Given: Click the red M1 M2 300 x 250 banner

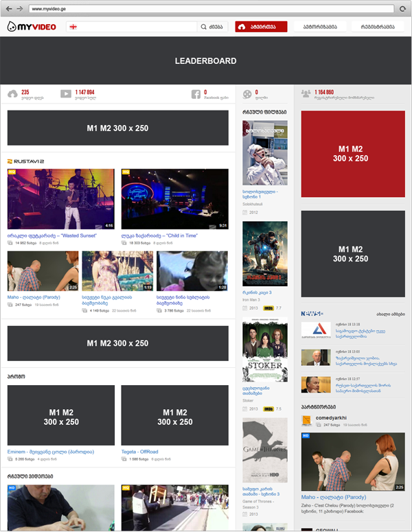Looking at the screenshot, I should point(352,153).
